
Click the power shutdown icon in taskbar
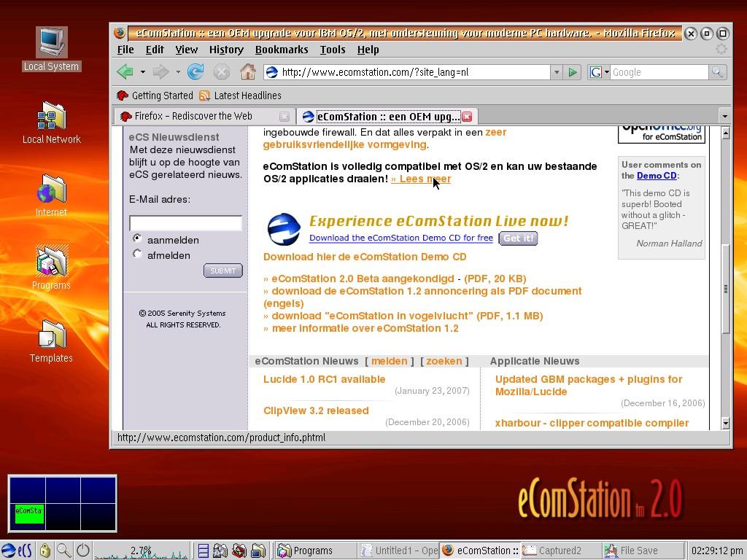[x=83, y=551]
